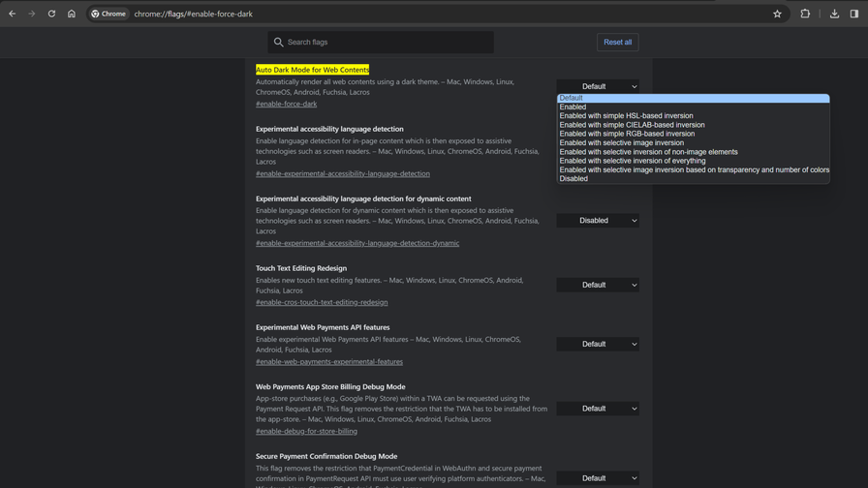Expand the Experimental Web Payments API dropdown
The height and width of the screenshot is (488, 868).
click(x=598, y=344)
